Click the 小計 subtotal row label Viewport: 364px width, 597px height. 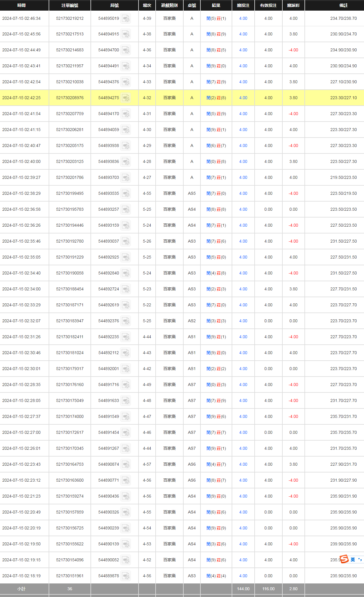tap(22, 589)
